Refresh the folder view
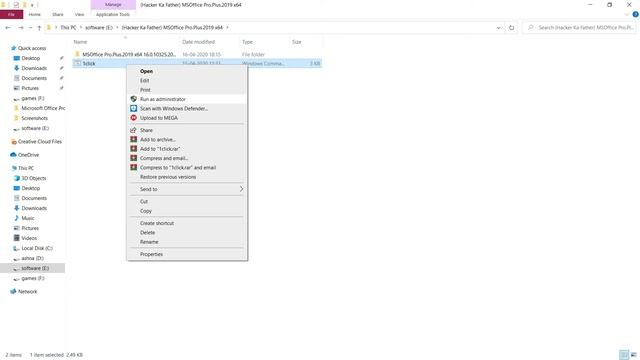The image size is (640, 360). (511, 28)
